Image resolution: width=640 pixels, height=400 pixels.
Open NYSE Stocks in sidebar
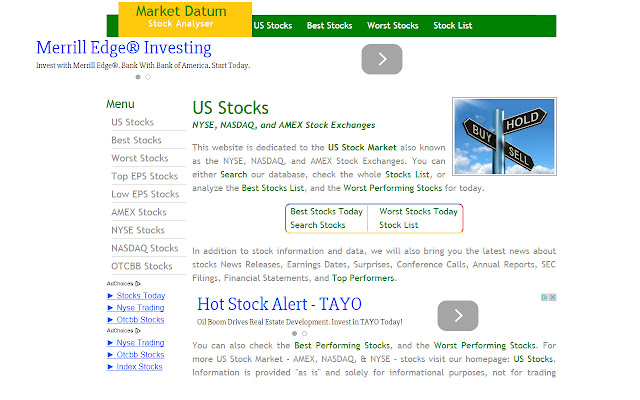click(138, 230)
